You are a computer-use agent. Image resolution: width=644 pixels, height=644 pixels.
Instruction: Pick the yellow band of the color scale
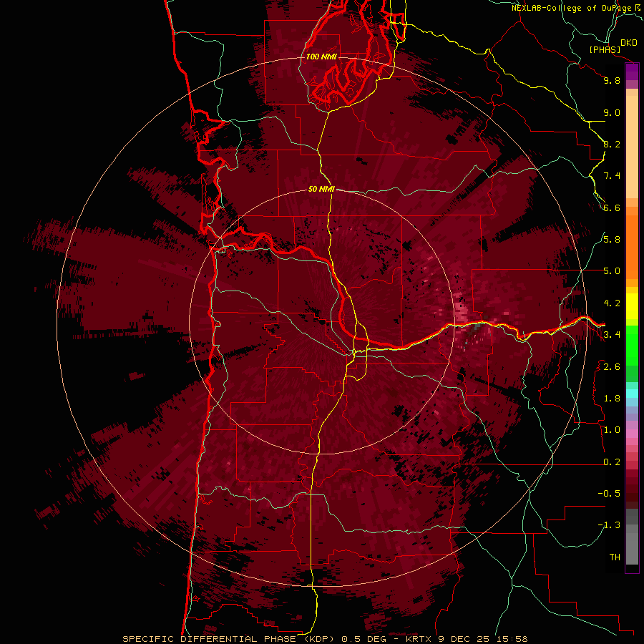coord(632,306)
